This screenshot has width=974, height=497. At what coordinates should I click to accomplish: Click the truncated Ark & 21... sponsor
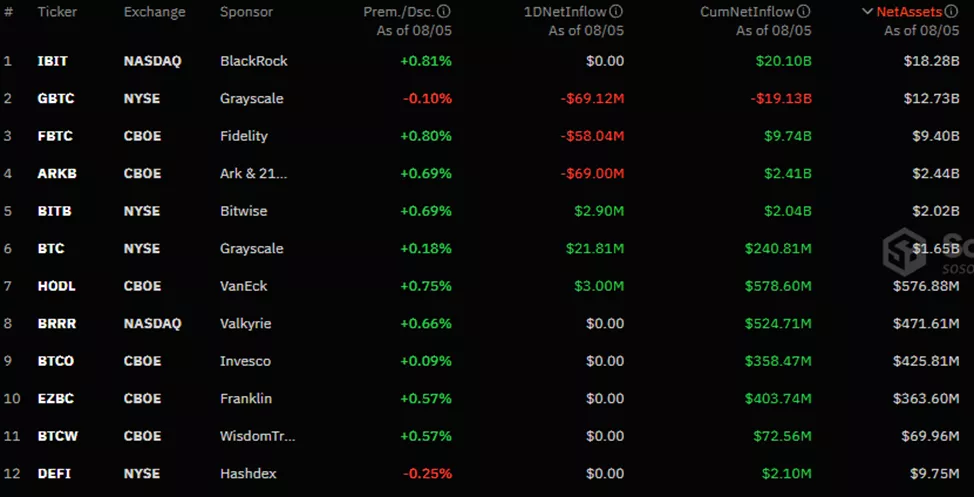253,174
